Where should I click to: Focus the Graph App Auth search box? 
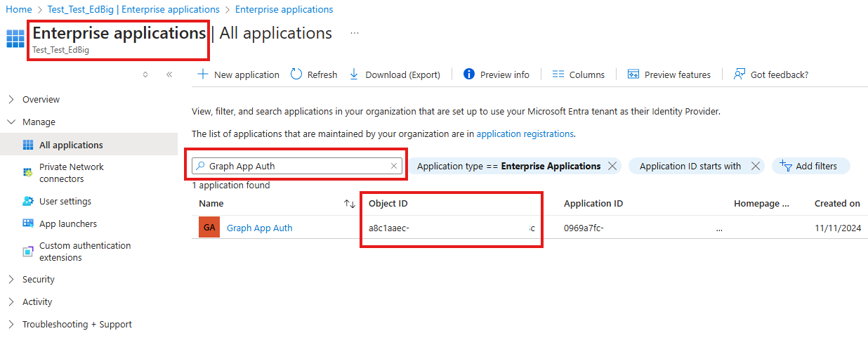click(298, 166)
